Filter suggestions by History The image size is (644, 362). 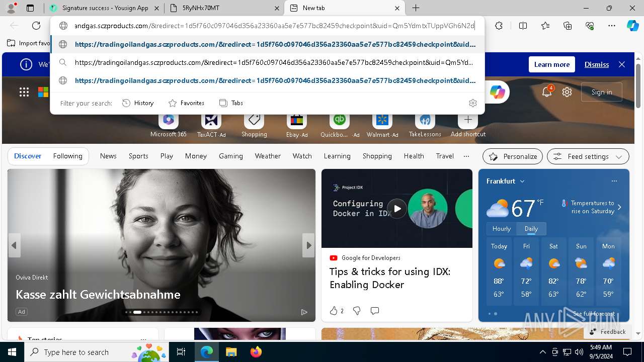coord(138,103)
